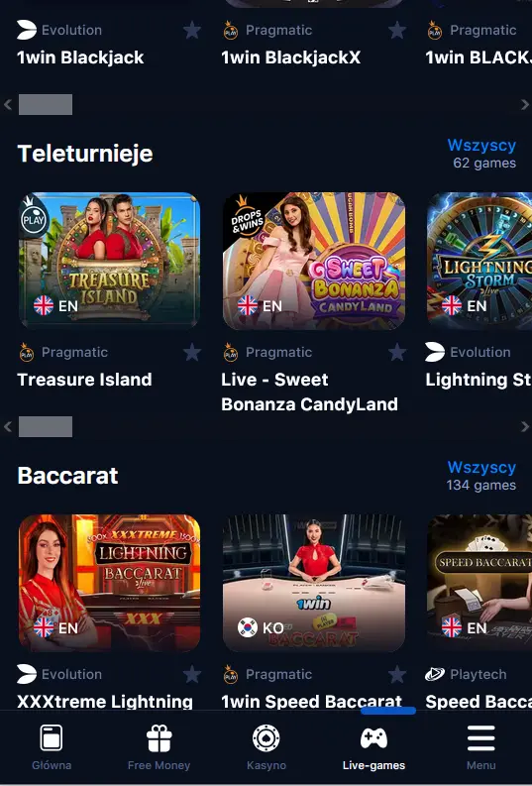Show next games in Teleturnieje carousel
The height and width of the screenshot is (786, 532).
[524, 426]
